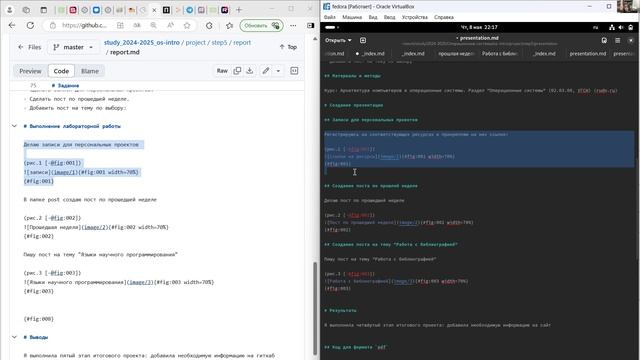Image resolution: width=640 pixels, height=360 pixels.
Task: Switch to Code view
Action: point(61,71)
